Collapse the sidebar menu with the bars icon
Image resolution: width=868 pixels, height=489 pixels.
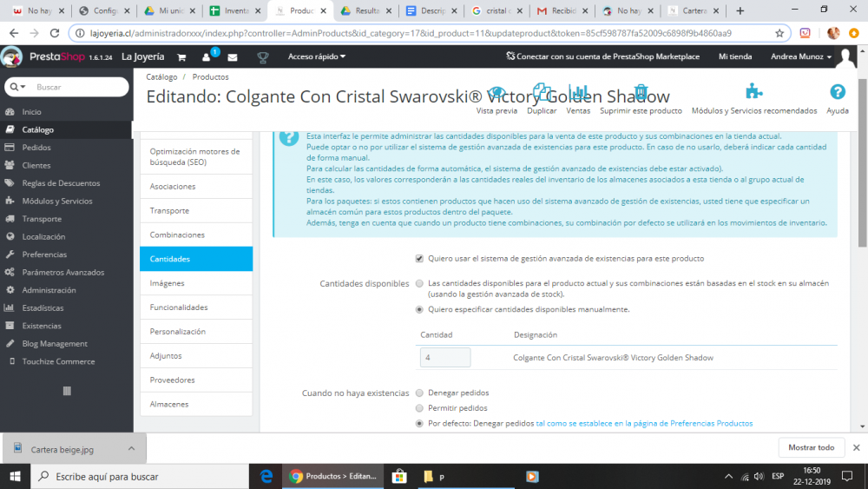[x=67, y=391]
